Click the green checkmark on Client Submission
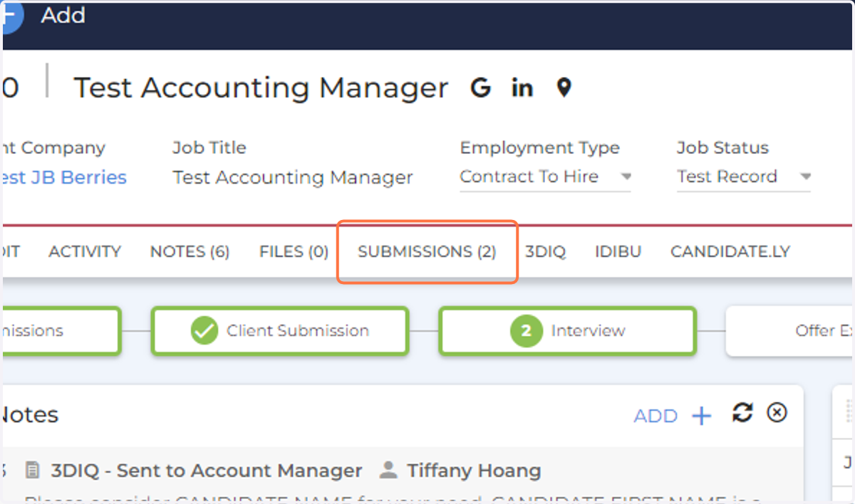This screenshot has height=504, width=855. click(204, 331)
